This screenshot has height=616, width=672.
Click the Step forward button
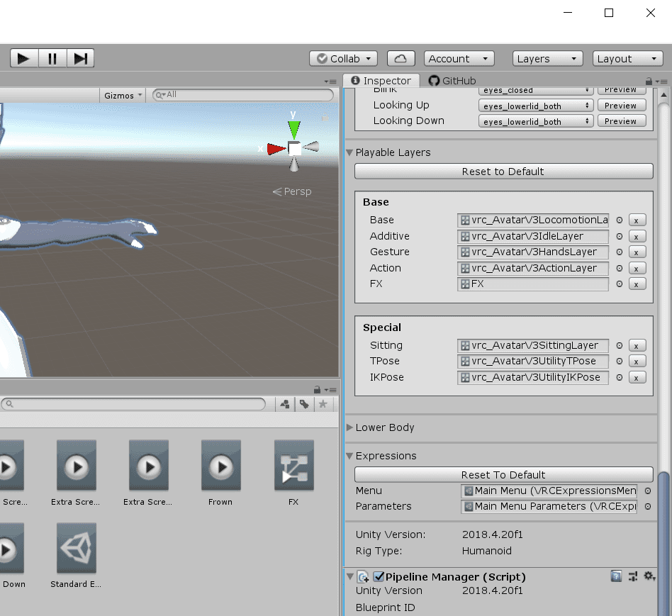80,58
